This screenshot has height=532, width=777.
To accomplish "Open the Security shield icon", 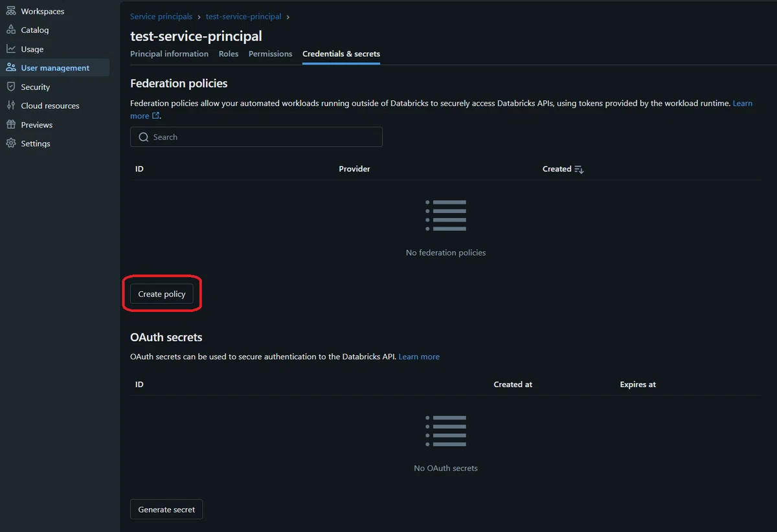I will (11, 87).
